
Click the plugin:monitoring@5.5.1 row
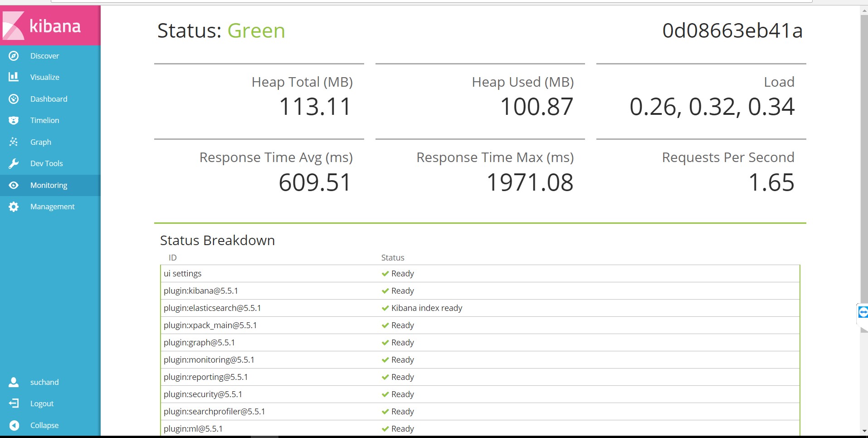point(480,360)
